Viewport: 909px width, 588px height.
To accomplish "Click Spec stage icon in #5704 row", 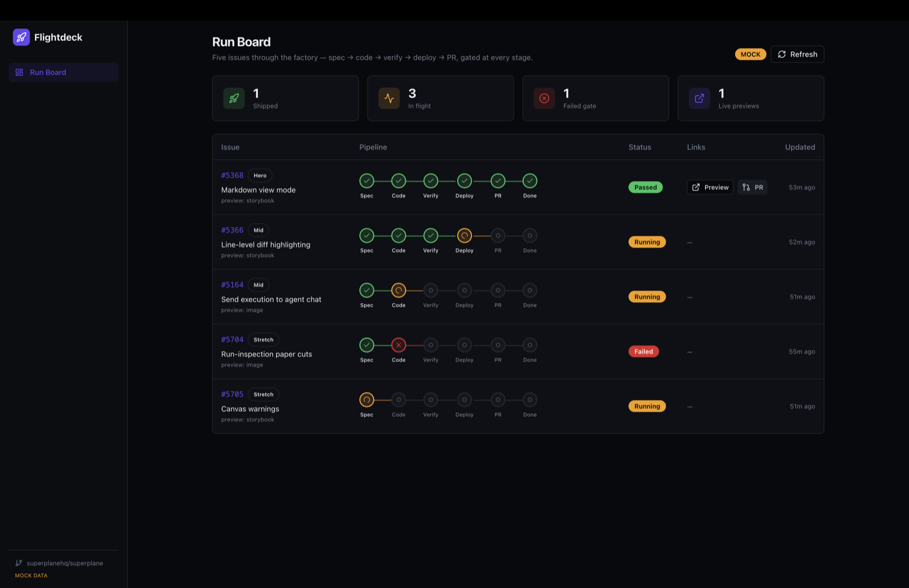I will 367,345.
